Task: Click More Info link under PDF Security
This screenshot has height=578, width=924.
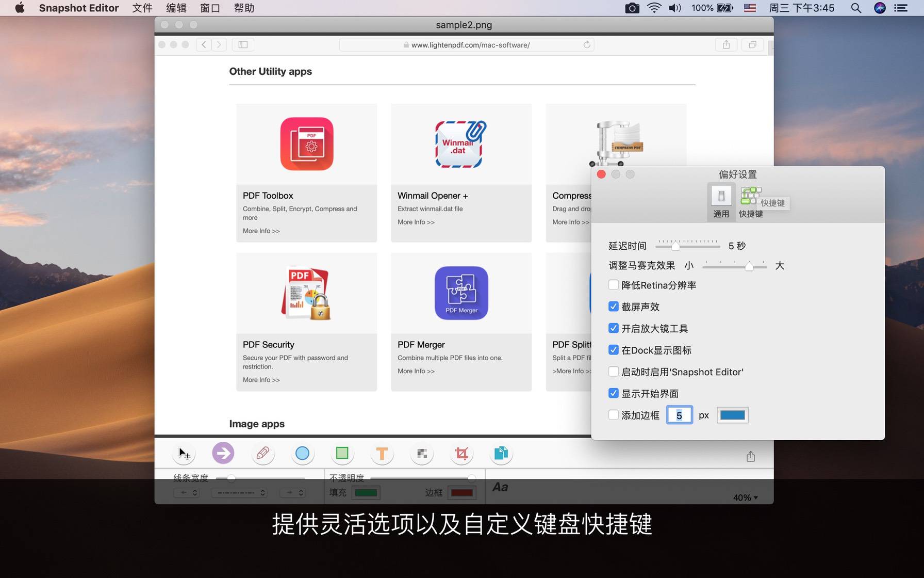Action: point(261,380)
